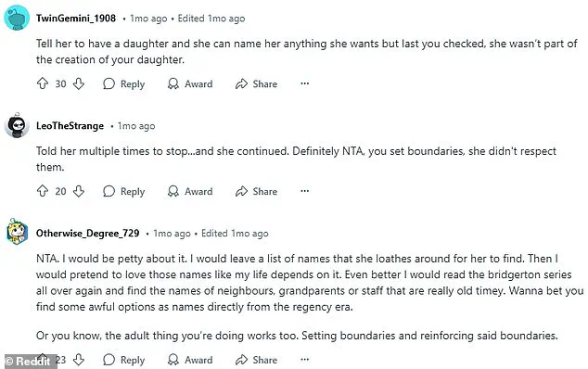
Task: Upvote LeoTheStrange's comment
Action: [43, 191]
